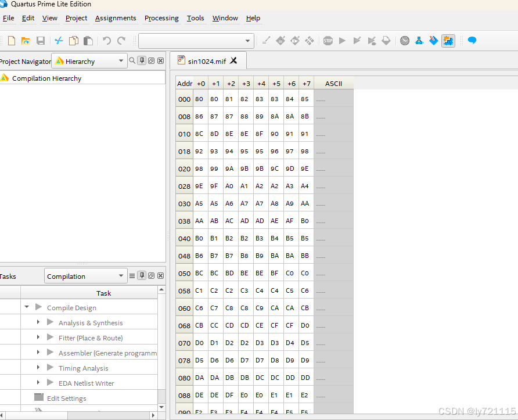
Task: Open the Programmer icon
Action: (434, 41)
